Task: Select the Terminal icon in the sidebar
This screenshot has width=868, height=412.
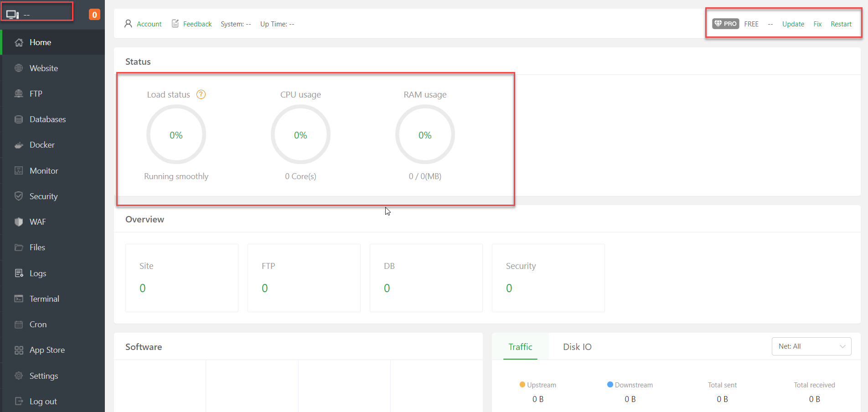Action: click(x=19, y=299)
